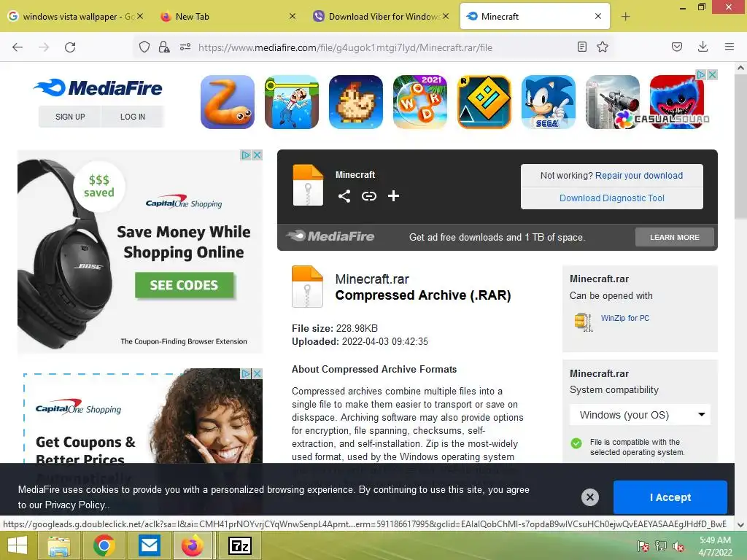The image size is (747, 560).
Task: Click the SEE CODES button
Action: pos(185,285)
